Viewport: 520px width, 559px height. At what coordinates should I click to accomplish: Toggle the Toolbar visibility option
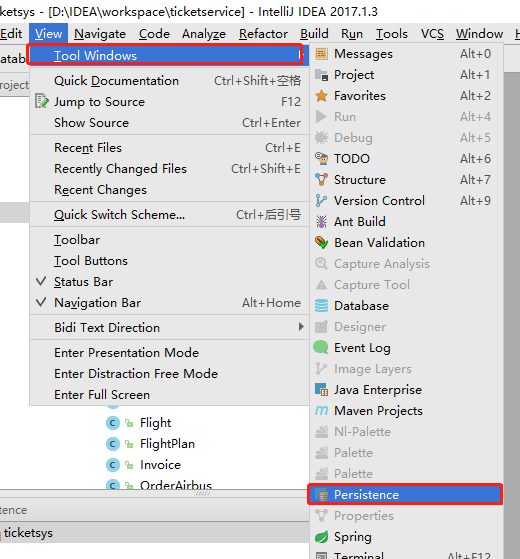click(x=169, y=240)
